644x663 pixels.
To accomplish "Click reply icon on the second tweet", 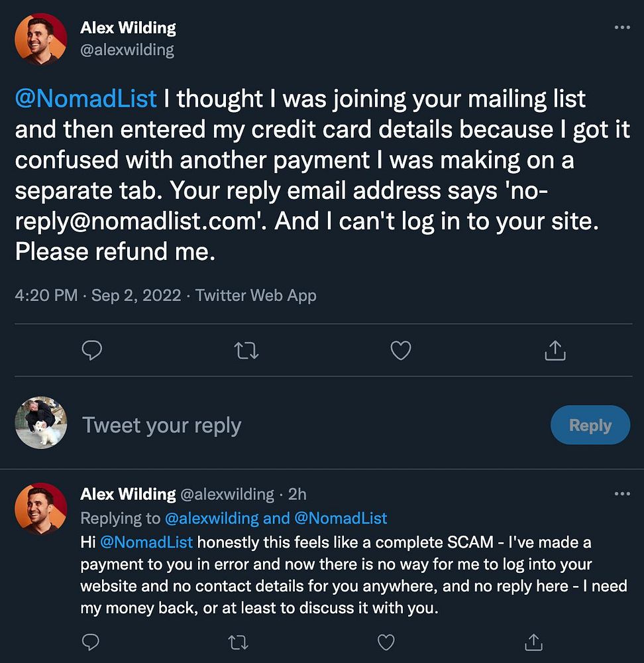I will 91,642.
